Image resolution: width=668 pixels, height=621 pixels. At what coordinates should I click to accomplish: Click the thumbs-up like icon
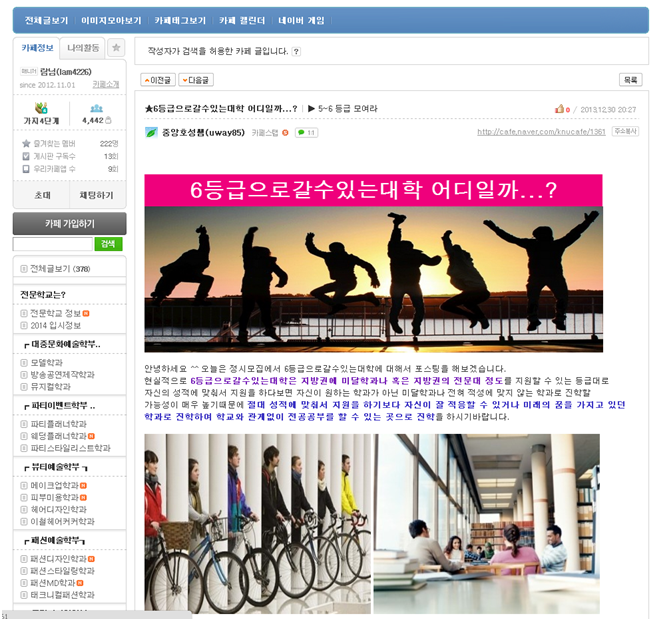pos(561,109)
